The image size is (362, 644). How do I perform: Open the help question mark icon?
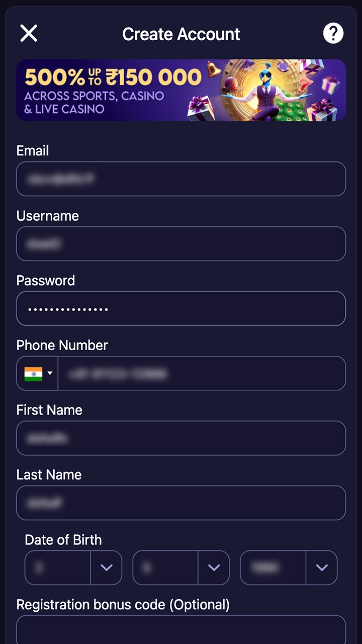[x=333, y=34]
